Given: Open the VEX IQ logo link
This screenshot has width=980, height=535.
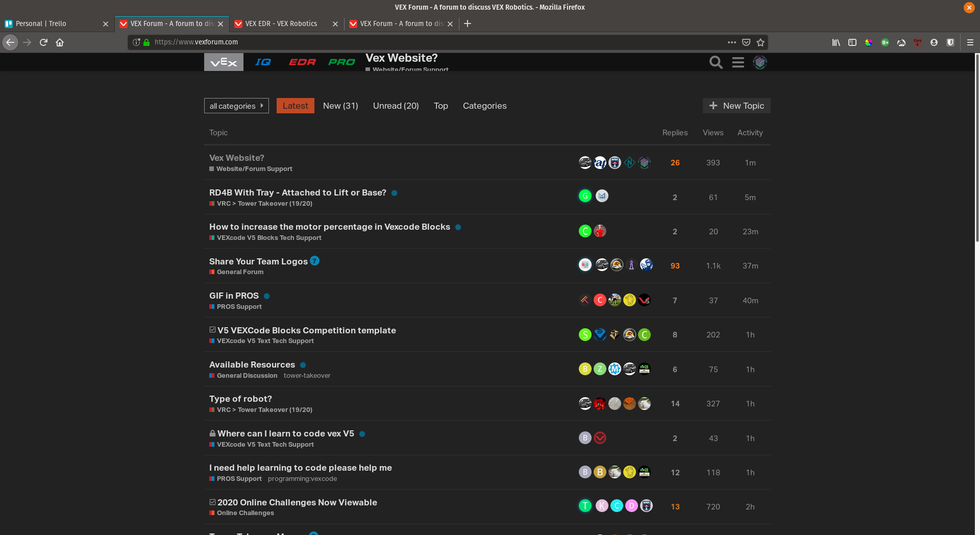Looking at the screenshot, I should point(263,62).
